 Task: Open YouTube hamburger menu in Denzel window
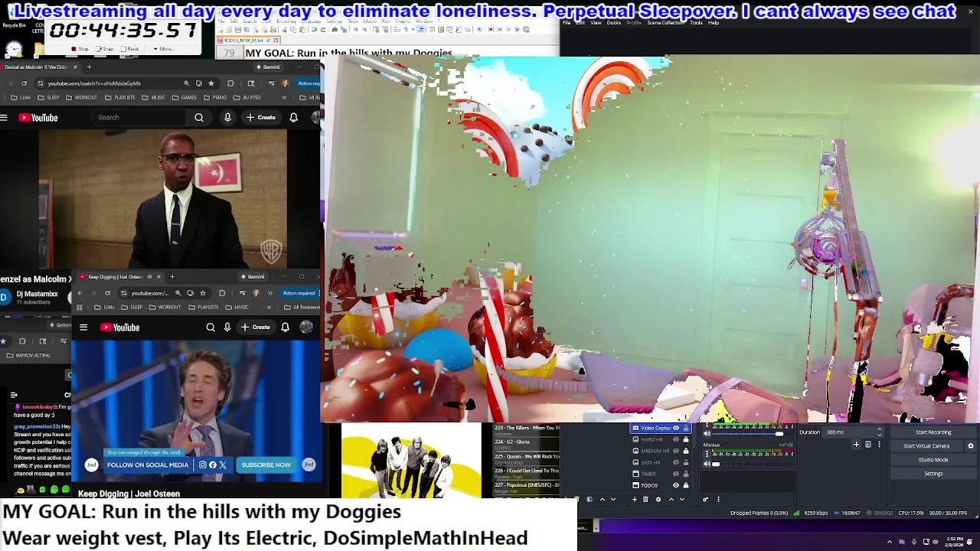[5, 117]
